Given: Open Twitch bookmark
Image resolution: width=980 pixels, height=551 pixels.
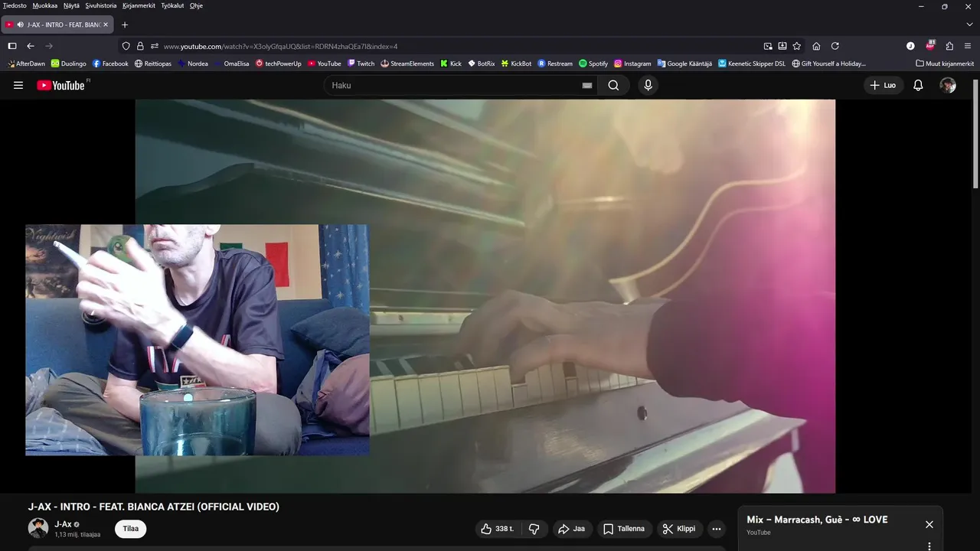Looking at the screenshot, I should 361,64.
